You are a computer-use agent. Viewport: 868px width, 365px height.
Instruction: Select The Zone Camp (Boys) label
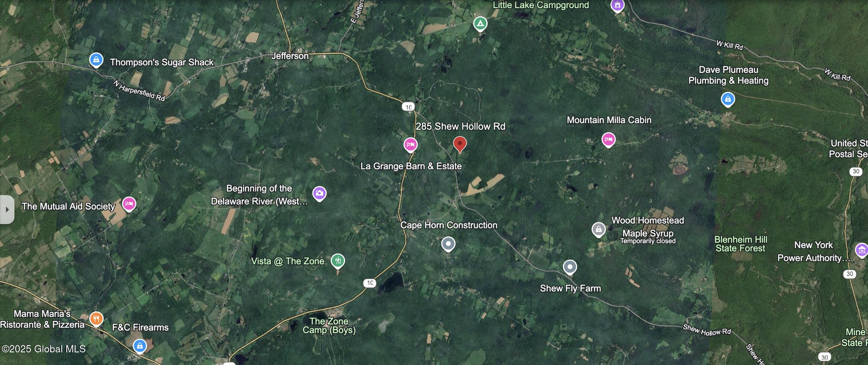329,326
